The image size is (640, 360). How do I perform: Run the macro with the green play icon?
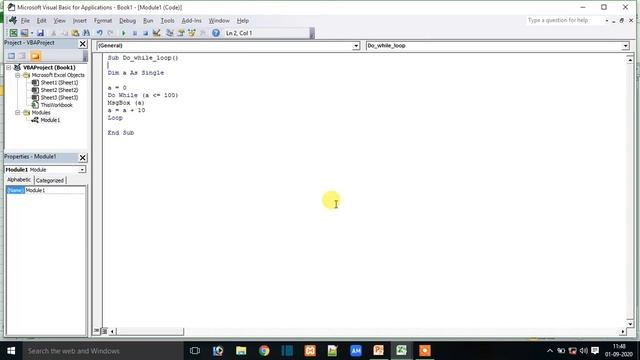(x=124, y=33)
